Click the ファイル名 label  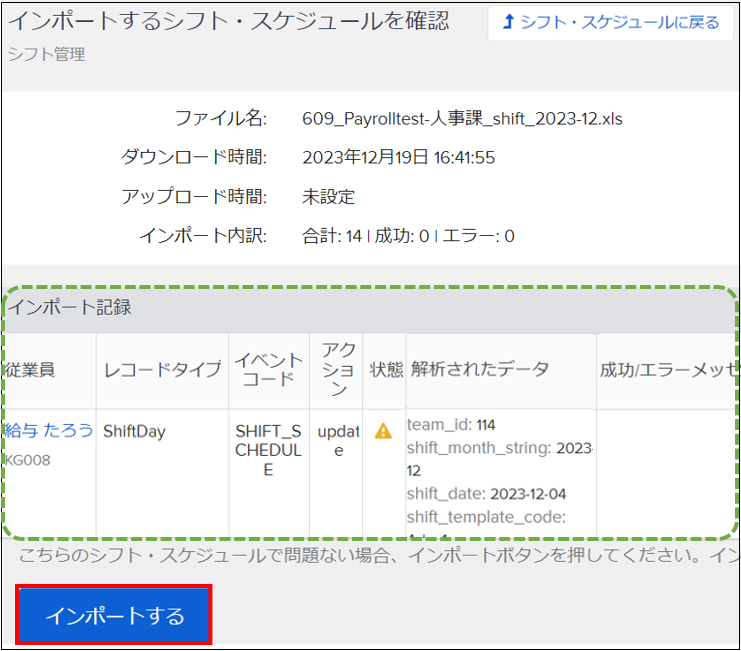click(221, 118)
